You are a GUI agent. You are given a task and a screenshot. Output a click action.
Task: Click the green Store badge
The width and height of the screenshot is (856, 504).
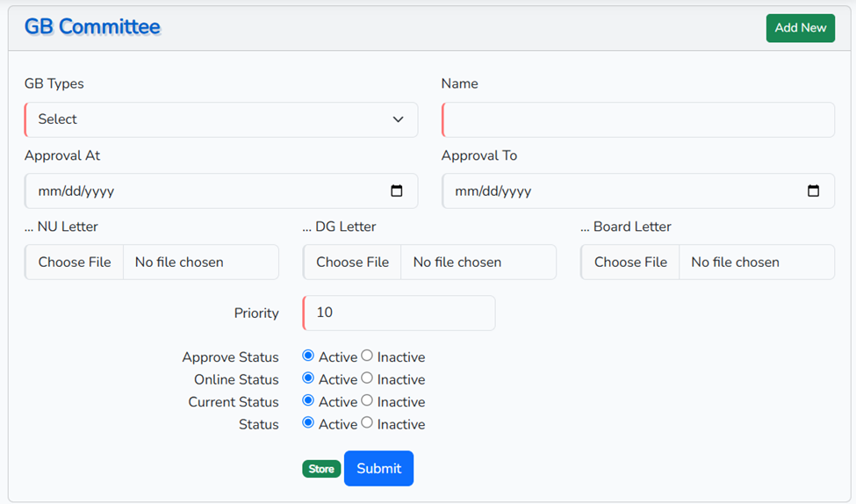(321, 469)
